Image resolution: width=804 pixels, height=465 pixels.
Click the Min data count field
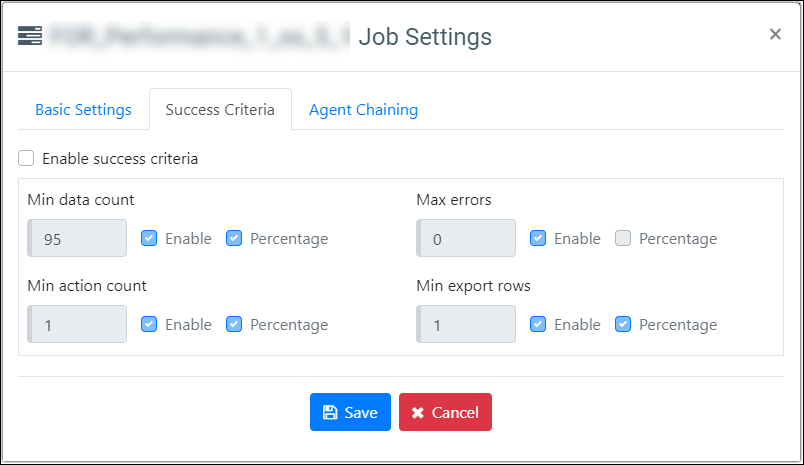[77, 238]
